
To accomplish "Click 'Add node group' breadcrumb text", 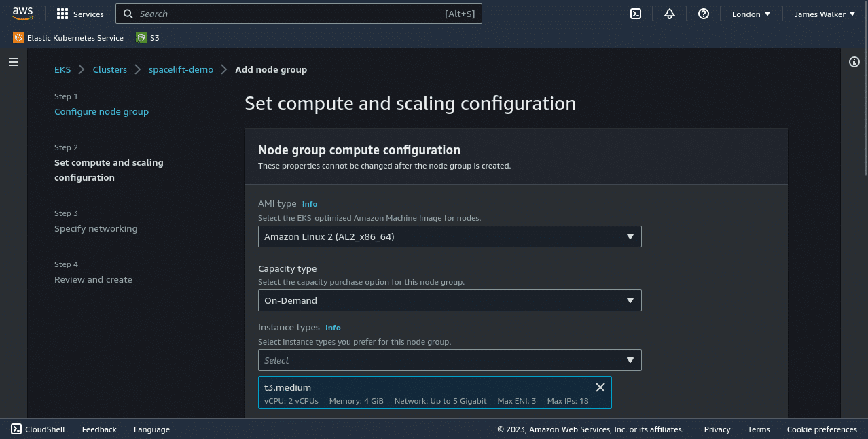I will [x=271, y=69].
